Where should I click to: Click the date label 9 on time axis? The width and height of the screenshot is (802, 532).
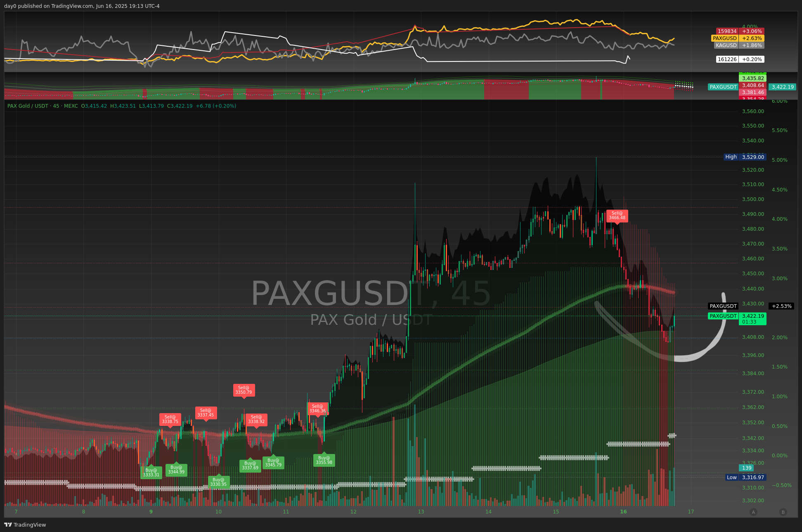tap(151, 512)
